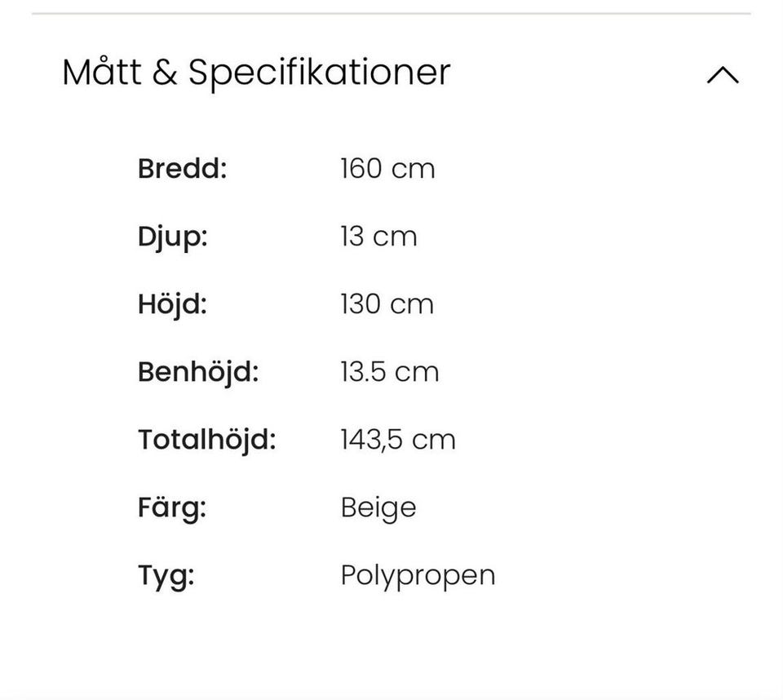Click the 130 cm height value

387,304
